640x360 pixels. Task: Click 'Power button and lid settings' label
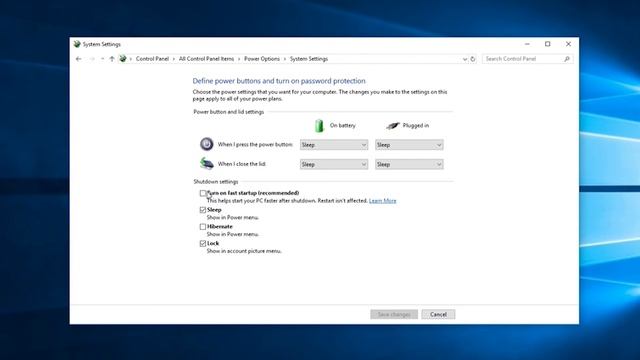229,112
